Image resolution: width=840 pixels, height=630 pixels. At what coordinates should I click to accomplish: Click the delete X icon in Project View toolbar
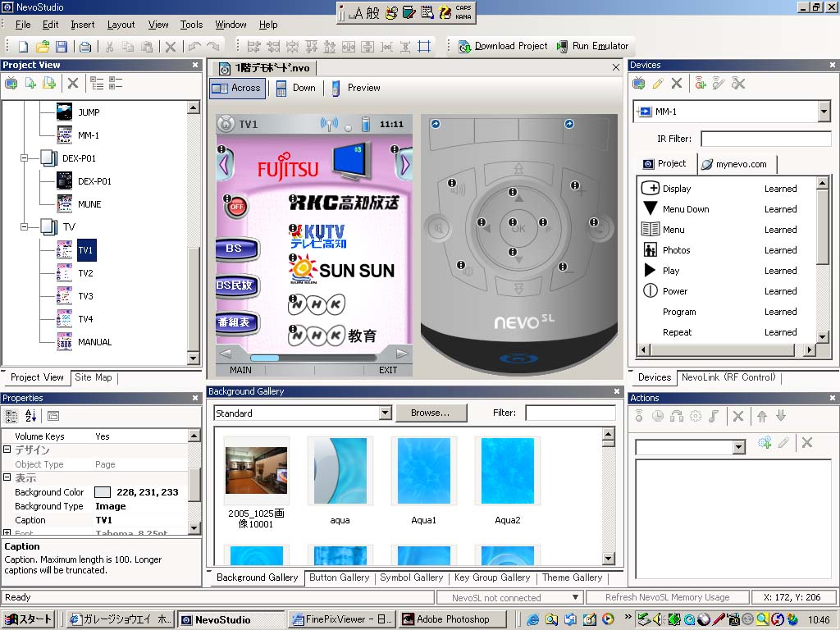tap(73, 83)
